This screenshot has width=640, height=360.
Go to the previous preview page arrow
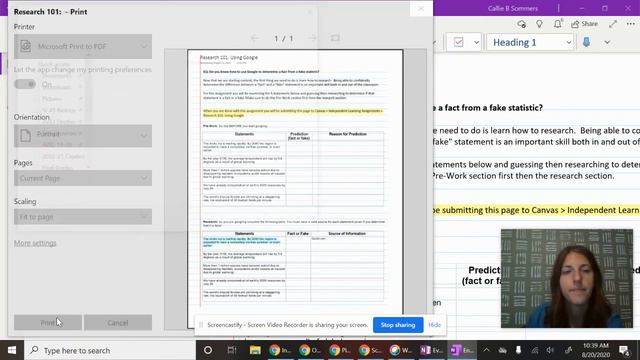pyautogui.click(x=255, y=38)
